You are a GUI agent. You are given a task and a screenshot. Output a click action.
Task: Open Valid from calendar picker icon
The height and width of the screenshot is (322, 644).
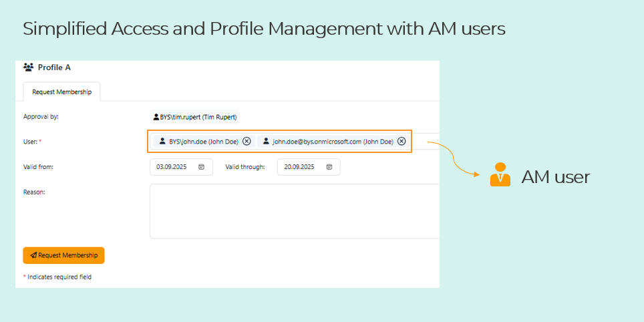click(x=201, y=167)
